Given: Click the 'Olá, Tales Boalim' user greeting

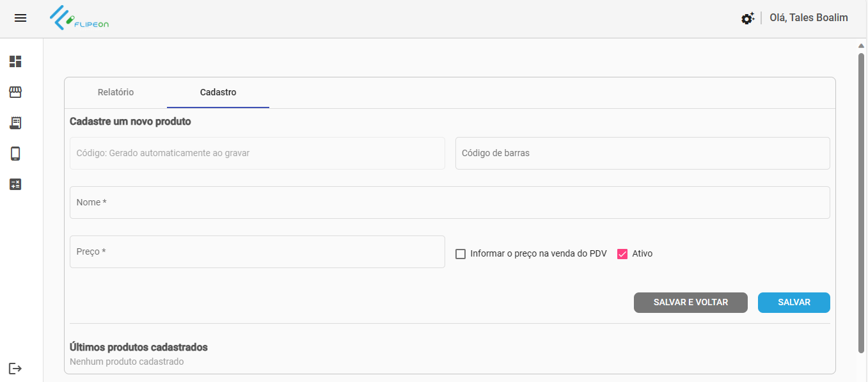Looking at the screenshot, I should (809, 18).
